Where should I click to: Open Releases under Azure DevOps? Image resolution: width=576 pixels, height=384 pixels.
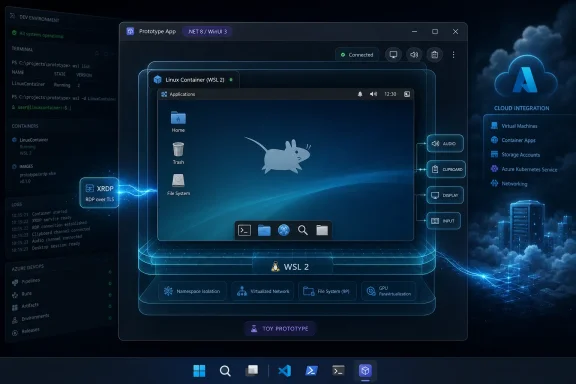26,331
